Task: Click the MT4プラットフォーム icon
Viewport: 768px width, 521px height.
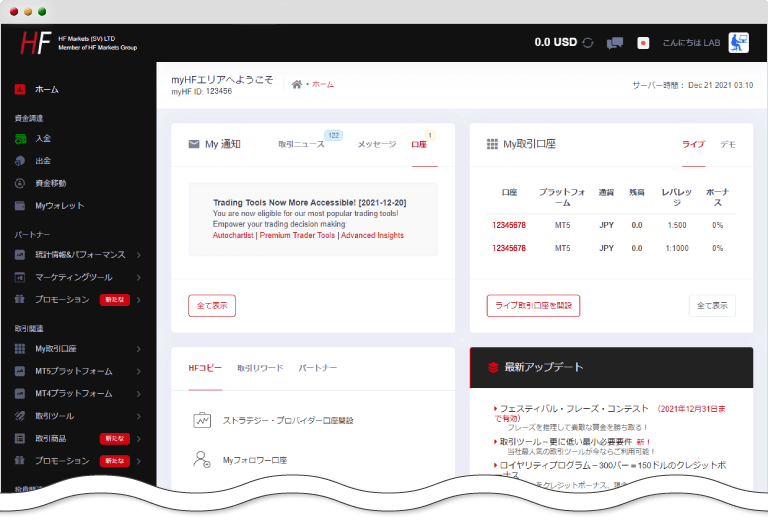Action: [x=20, y=393]
